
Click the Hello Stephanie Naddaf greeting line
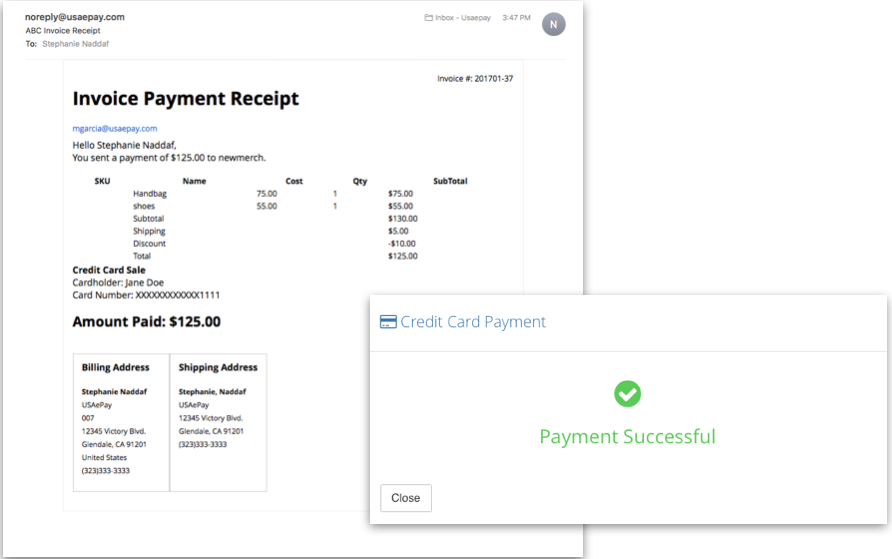125,145
